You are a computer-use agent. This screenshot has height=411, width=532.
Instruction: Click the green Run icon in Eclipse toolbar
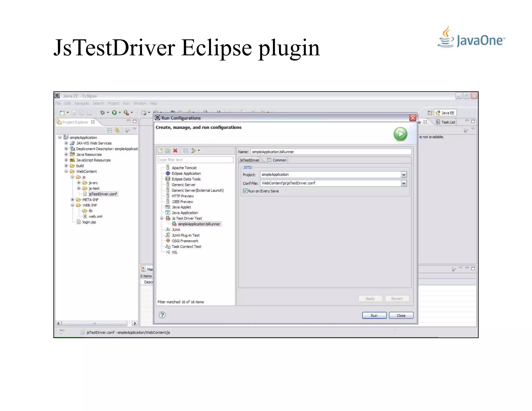click(114, 113)
